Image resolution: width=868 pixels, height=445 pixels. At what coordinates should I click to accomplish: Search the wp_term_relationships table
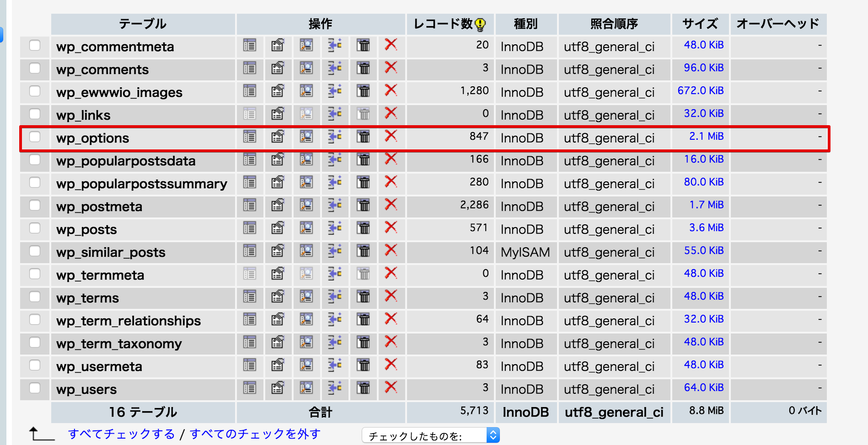pyautogui.click(x=306, y=319)
